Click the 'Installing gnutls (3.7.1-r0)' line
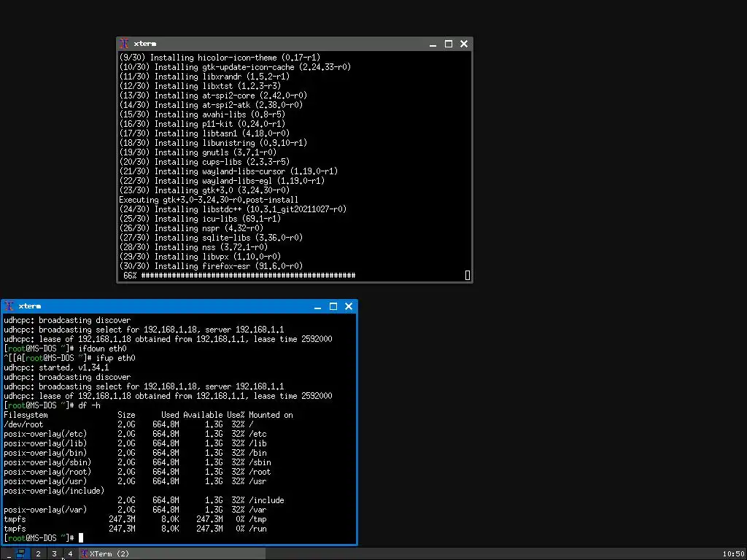Screen dimensions: 747x560 (198, 152)
